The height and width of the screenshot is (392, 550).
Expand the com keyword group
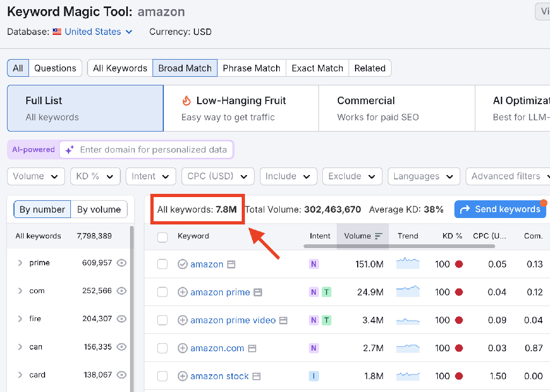coord(20,291)
